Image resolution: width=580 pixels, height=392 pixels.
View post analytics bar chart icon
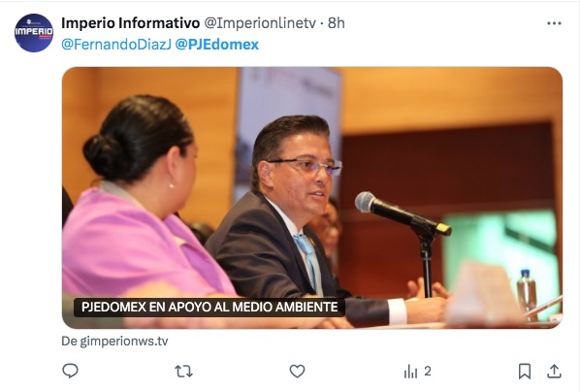pyautogui.click(x=410, y=372)
